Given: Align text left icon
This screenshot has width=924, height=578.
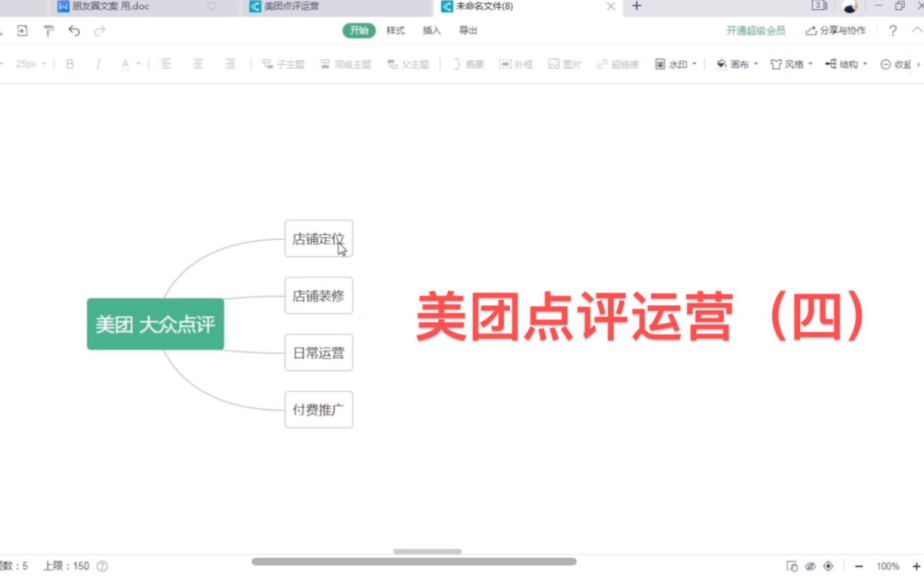Looking at the screenshot, I should click(x=166, y=64).
